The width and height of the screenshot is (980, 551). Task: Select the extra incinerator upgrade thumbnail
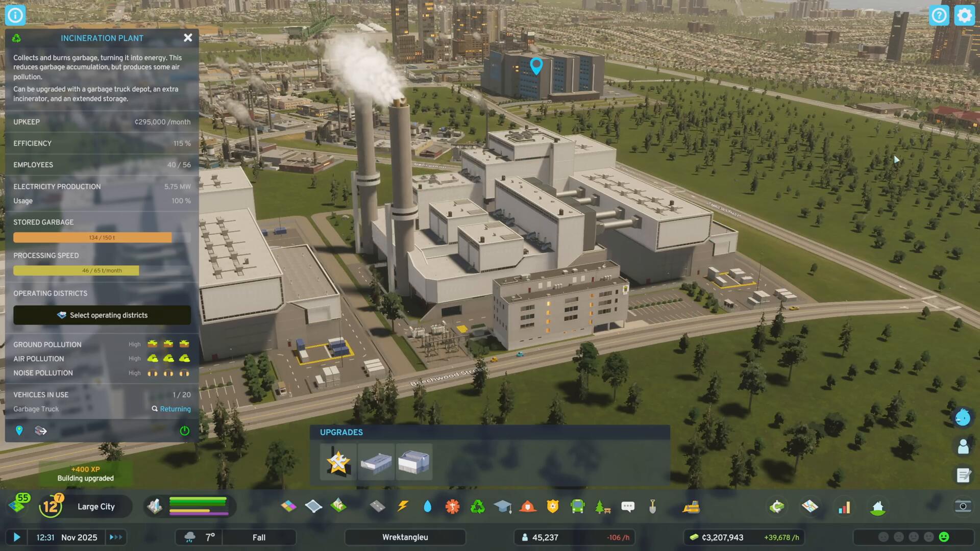coord(376,462)
